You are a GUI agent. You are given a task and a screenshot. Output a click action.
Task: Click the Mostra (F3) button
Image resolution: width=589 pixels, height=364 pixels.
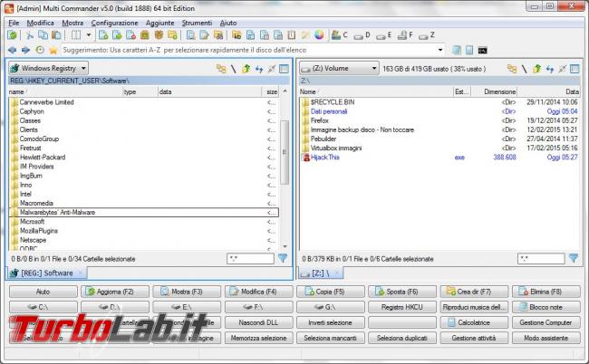[x=187, y=292]
